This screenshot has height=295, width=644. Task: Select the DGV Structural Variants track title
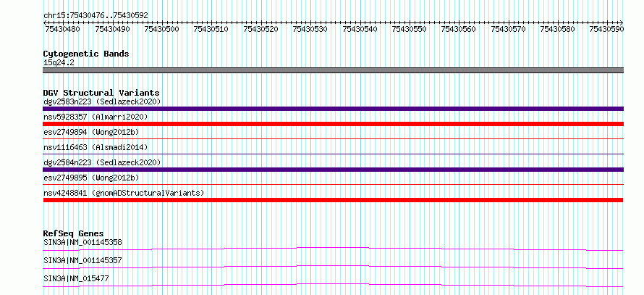tap(101, 93)
